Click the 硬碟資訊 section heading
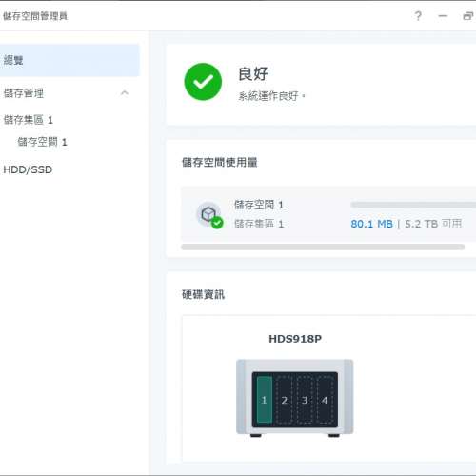This screenshot has width=476, height=476. coord(203,294)
